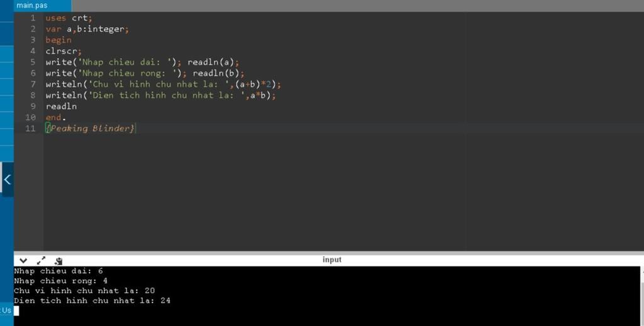This screenshot has height=326, width=644.
Task: Place cursor on 'uses crt;' code line
Action: tap(69, 18)
